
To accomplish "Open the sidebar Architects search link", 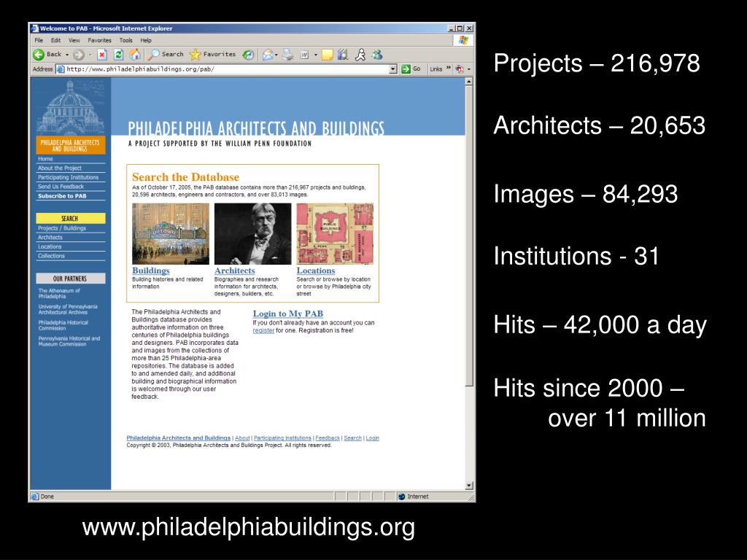I will (x=50, y=237).
